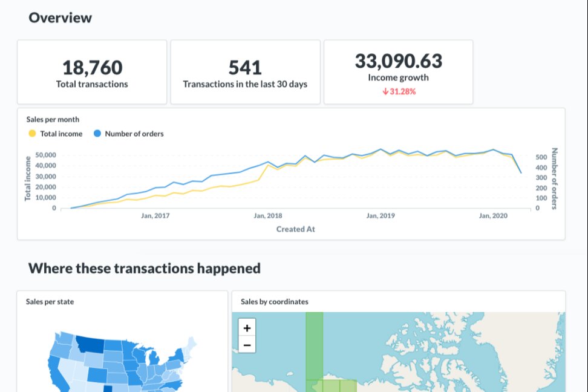Click the yellow Total income legend dot
The image size is (588, 392).
tap(31, 134)
